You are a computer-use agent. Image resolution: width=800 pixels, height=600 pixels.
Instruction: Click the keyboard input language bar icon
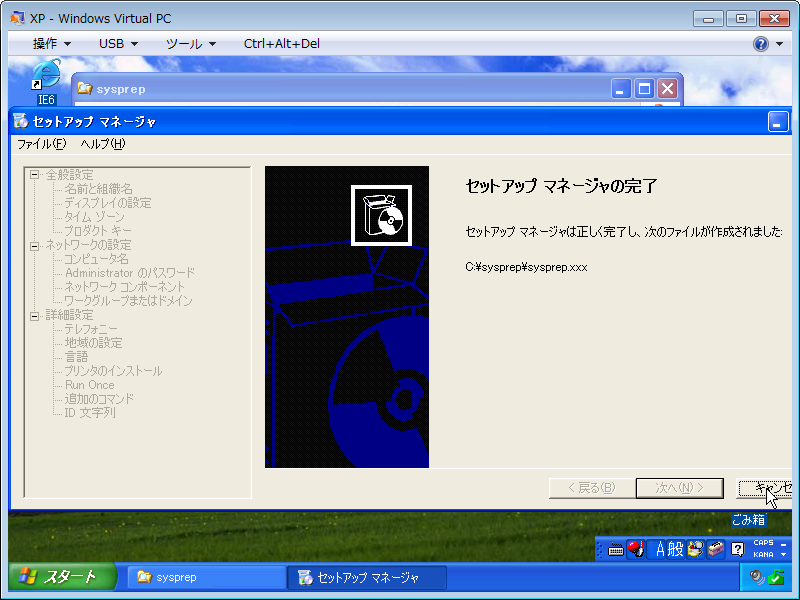coord(616,549)
